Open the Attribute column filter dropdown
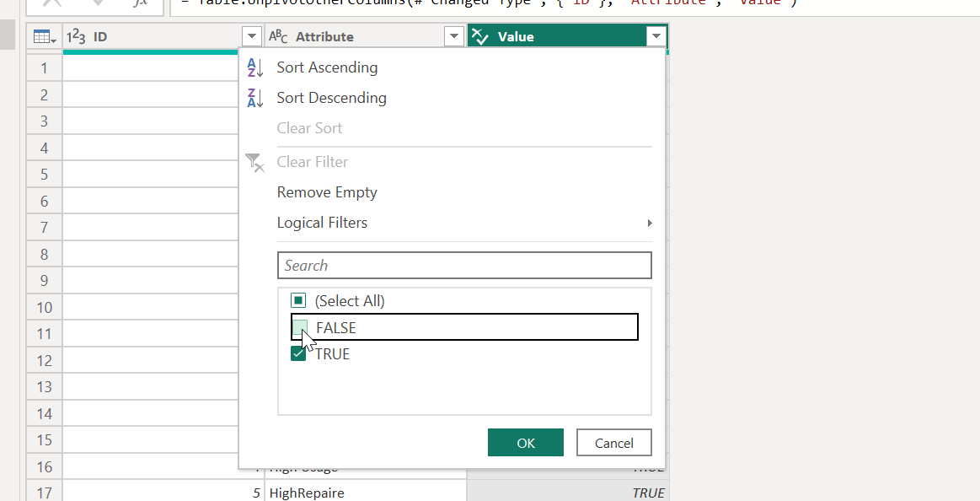This screenshot has width=980, height=501. [454, 36]
